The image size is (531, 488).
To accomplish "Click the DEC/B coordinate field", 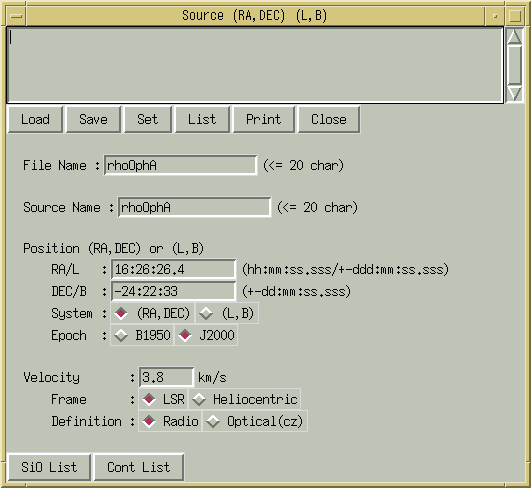I will pos(173,291).
